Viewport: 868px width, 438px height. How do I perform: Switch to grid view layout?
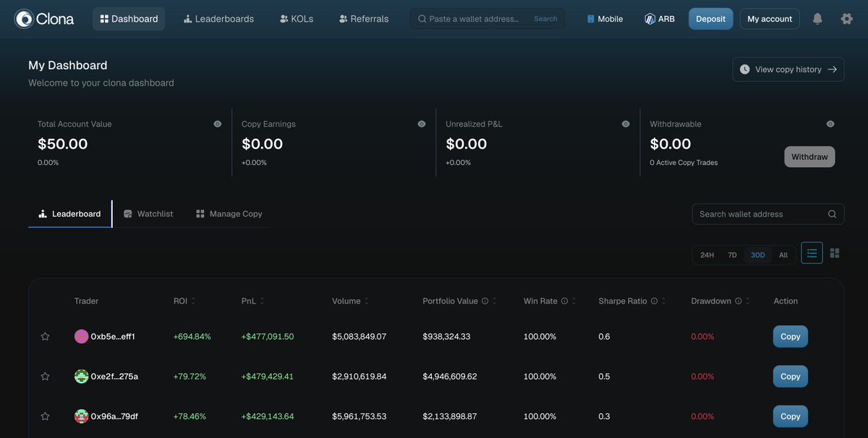(x=835, y=253)
